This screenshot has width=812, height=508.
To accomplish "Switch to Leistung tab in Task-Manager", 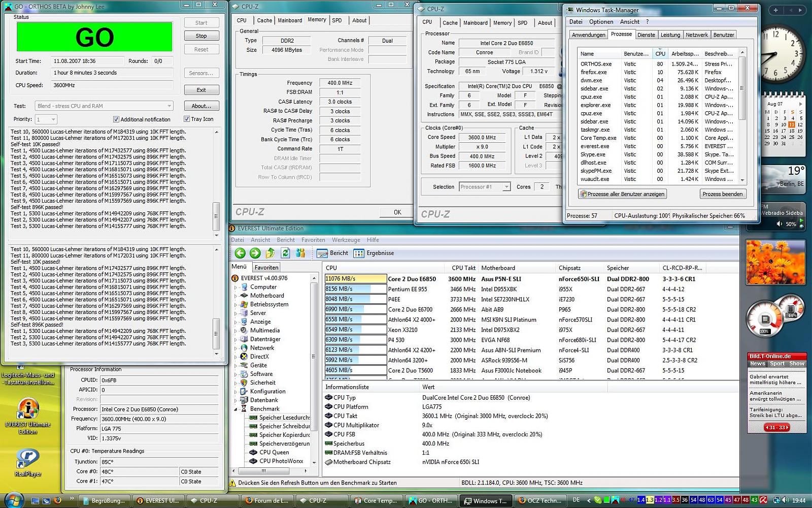I will pyautogui.click(x=670, y=35).
